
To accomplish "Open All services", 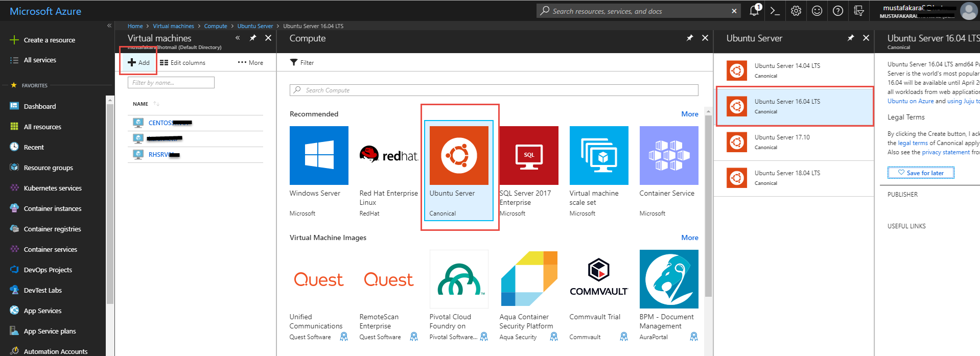I will pyautogui.click(x=40, y=60).
